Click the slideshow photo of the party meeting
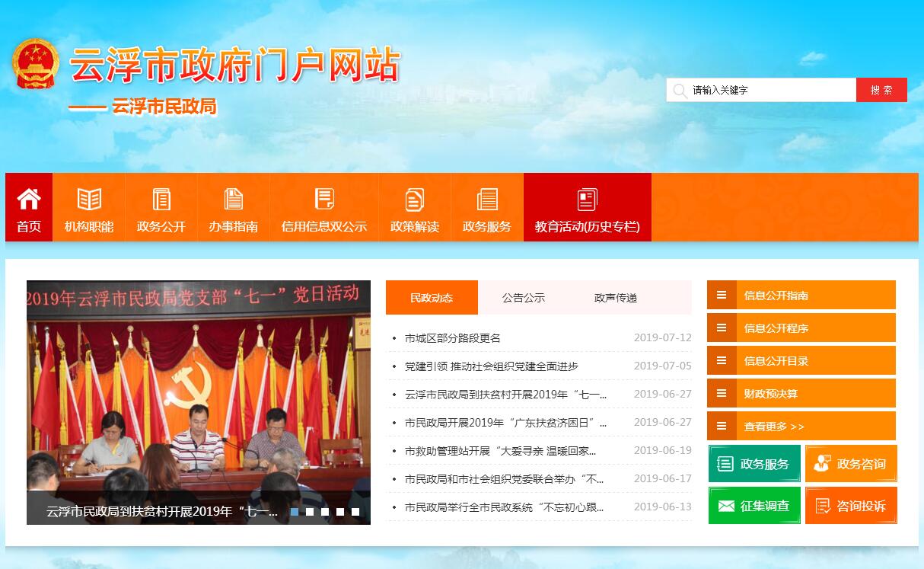 click(x=198, y=396)
